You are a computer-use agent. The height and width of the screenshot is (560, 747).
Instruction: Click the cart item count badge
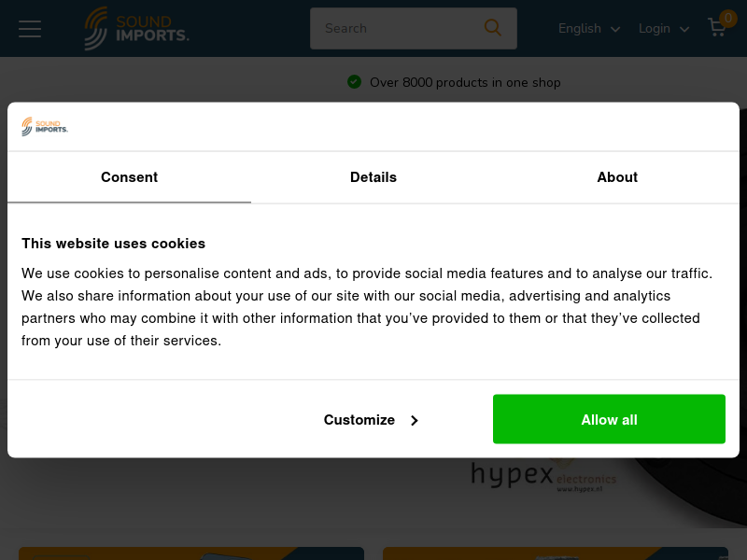click(x=728, y=19)
